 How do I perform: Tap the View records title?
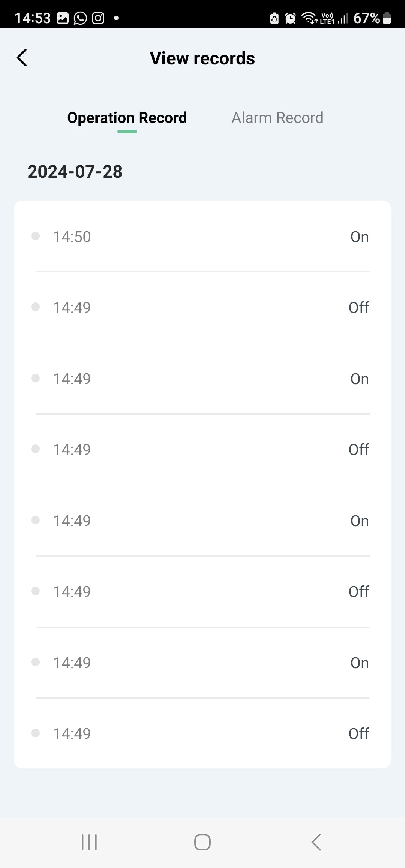[x=202, y=58]
